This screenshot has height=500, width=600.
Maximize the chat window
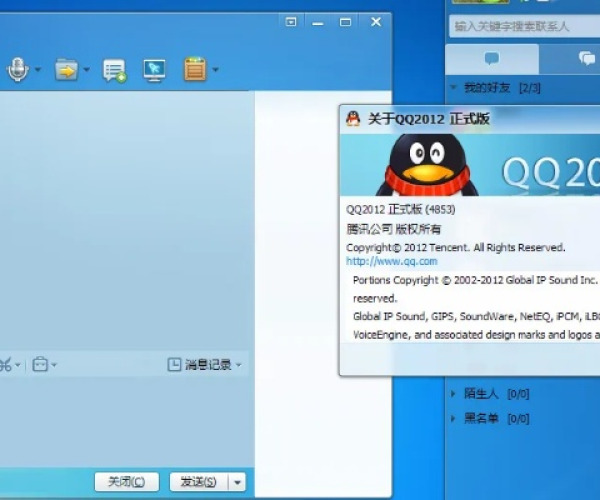tap(345, 22)
